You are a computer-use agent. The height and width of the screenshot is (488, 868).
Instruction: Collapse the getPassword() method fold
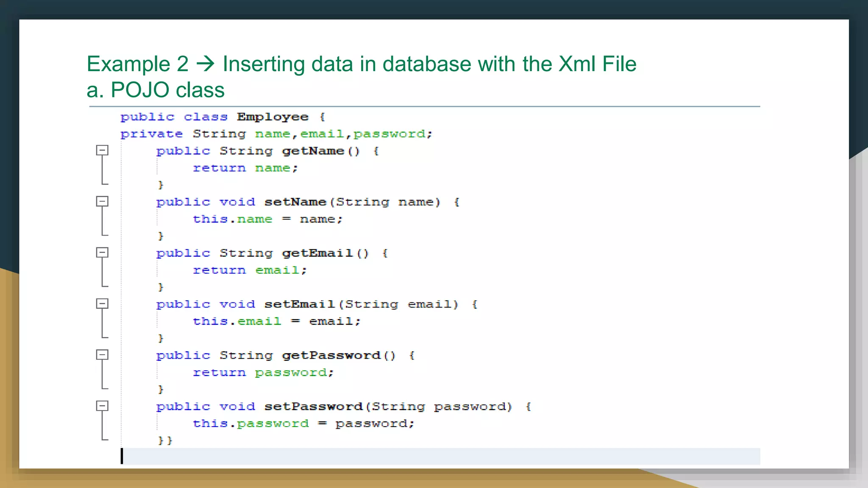pyautogui.click(x=102, y=355)
